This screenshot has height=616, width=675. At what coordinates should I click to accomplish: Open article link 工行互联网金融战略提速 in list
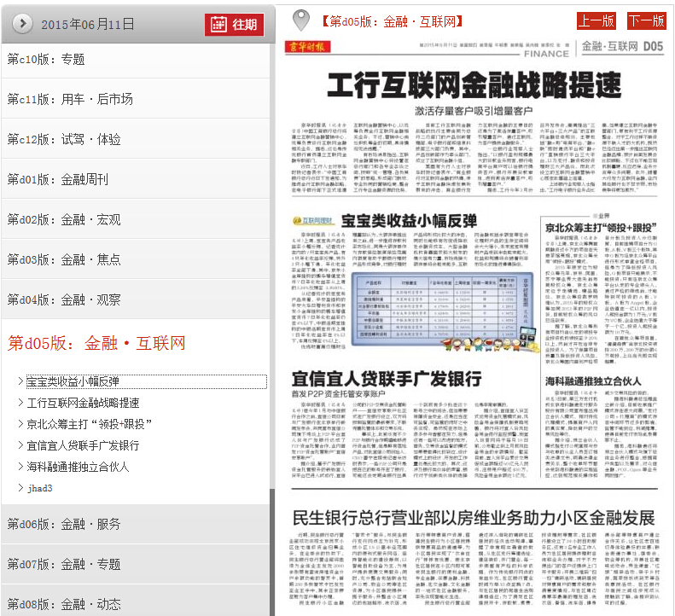pyautogui.click(x=83, y=403)
